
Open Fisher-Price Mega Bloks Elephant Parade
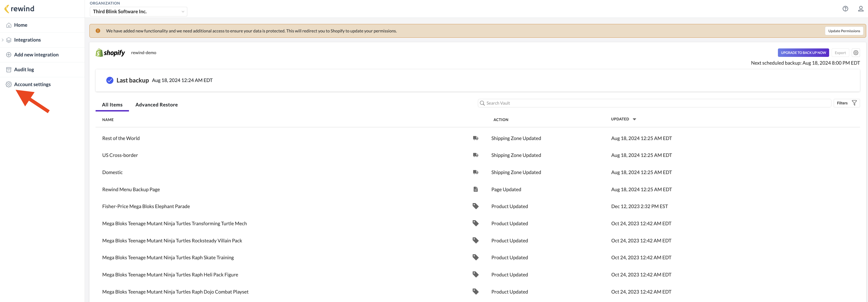(x=146, y=206)
